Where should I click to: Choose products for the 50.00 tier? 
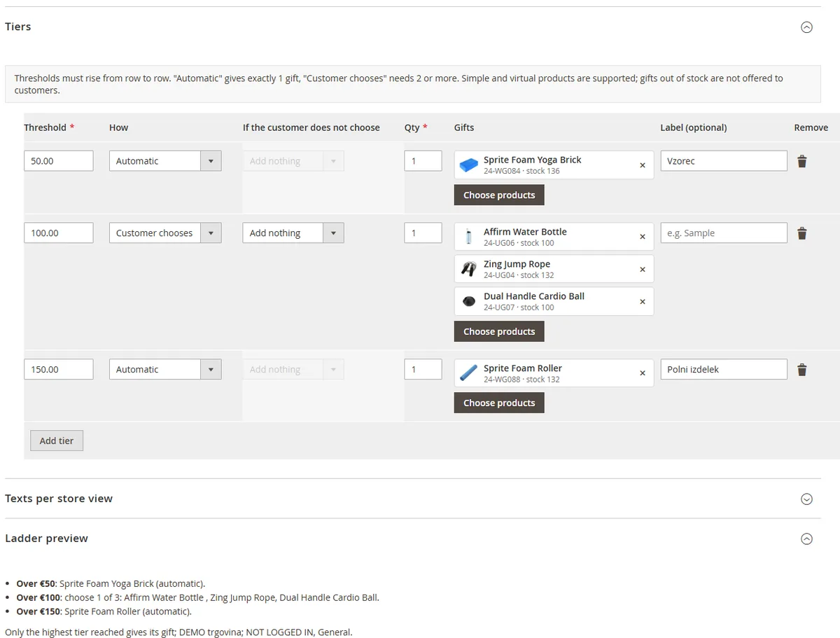[499, 195]
